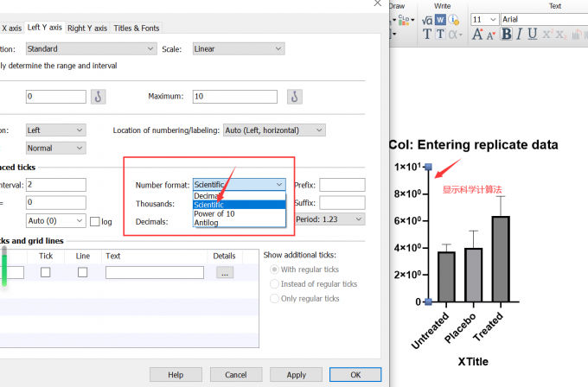
Task: Apply Underline text formatting
Action: coord(533,35)
